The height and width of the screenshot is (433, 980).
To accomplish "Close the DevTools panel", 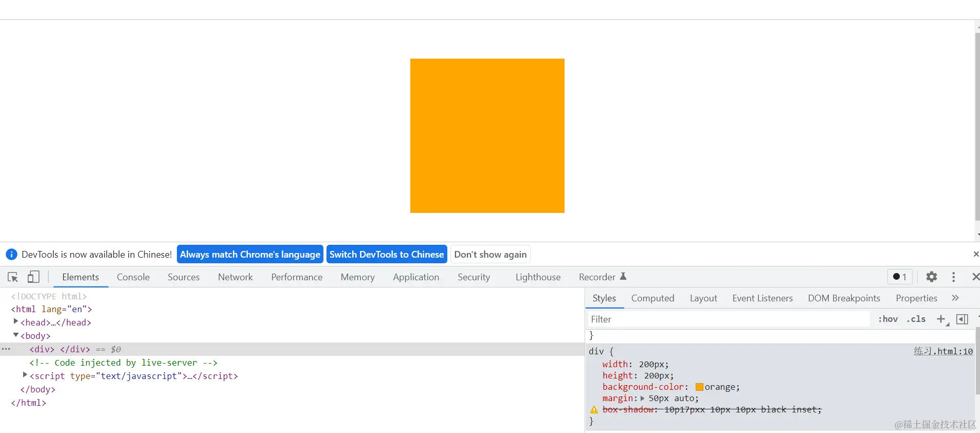I will coord(975,277).
